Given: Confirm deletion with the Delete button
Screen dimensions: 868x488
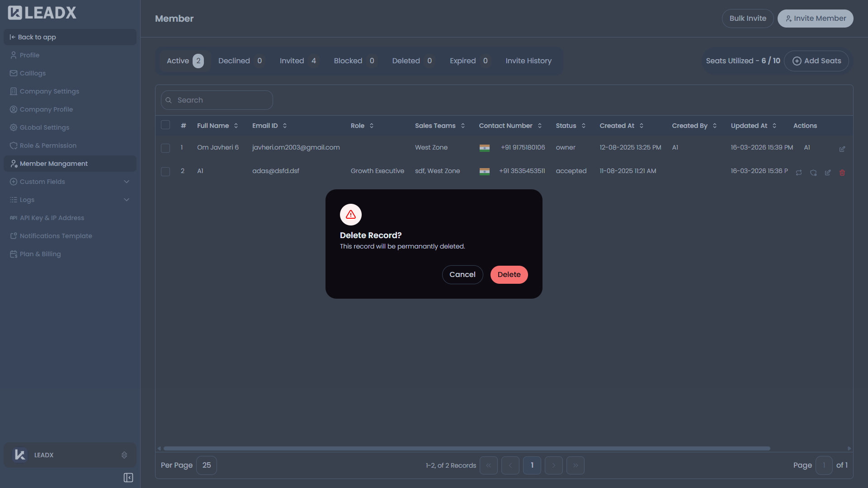Looking at the screenshot, I should pyautogui.click(x=509, y=274).
